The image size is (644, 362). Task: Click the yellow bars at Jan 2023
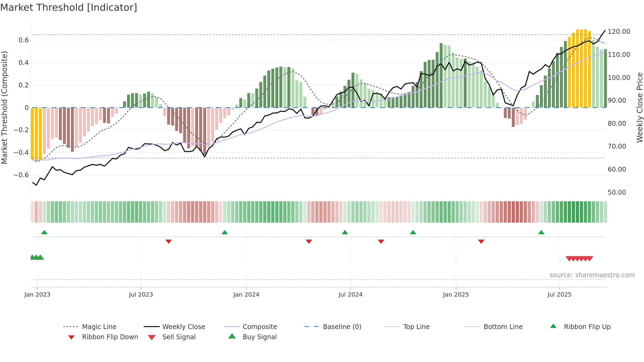[36, 134]
